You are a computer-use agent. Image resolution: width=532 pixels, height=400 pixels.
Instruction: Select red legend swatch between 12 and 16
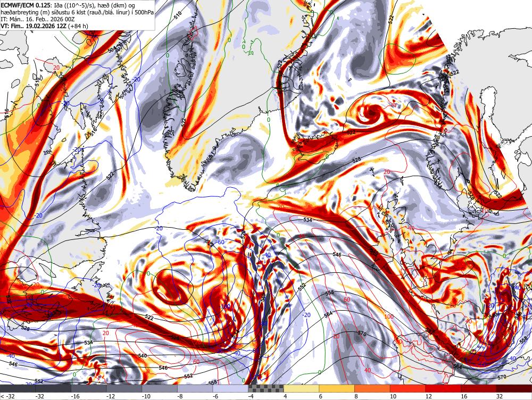(444, 388)
